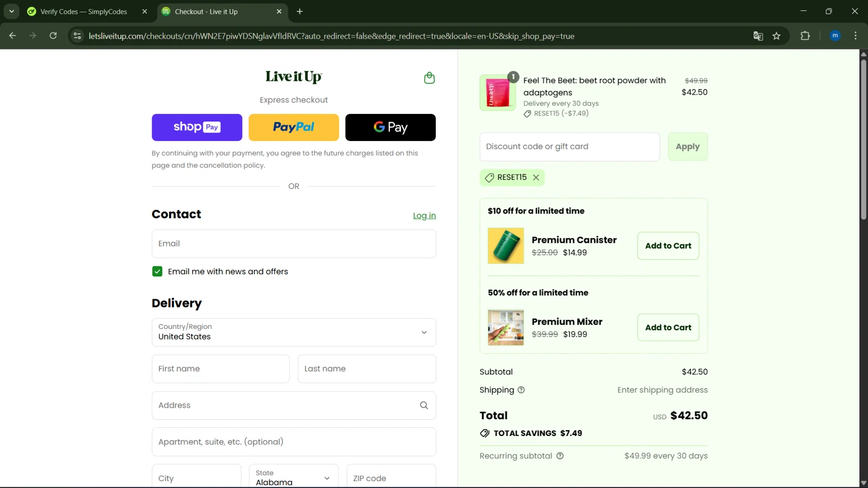Click the browser Forward arrow
The height and width of the screenshot is (488, 868).
[32, 36]
